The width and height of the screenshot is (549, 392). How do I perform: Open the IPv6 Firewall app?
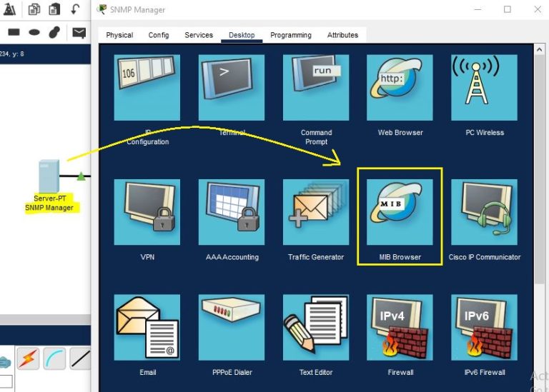pyautogui.click(x=484, y=327)
